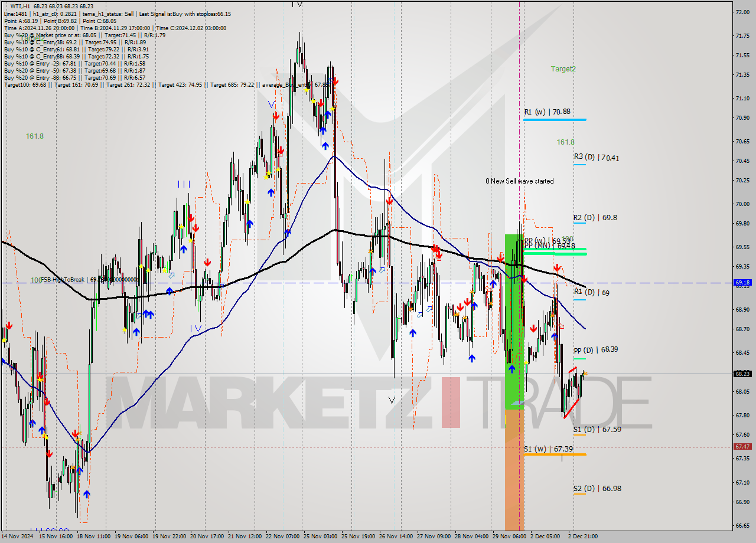The height and width of the screenshot is (543, 756).
Task: Click the 71.35 price axis value
Action: 742,75
